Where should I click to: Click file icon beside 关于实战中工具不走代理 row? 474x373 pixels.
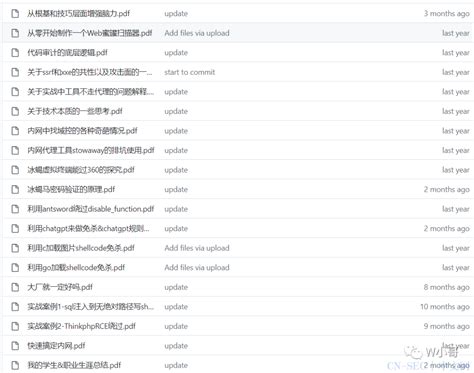point(15,92)
